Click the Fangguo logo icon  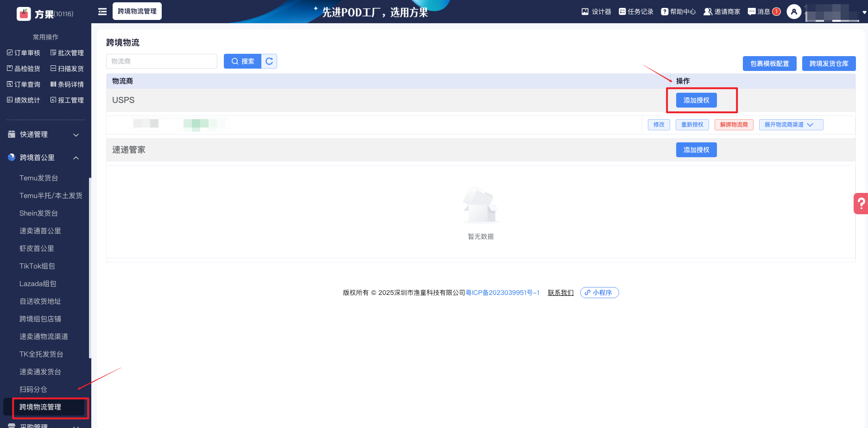click(x=24, y=14)
